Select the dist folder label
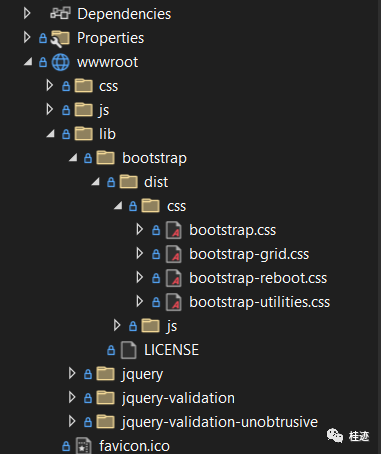This screenshot has height=454, width=381. [156, 182]
